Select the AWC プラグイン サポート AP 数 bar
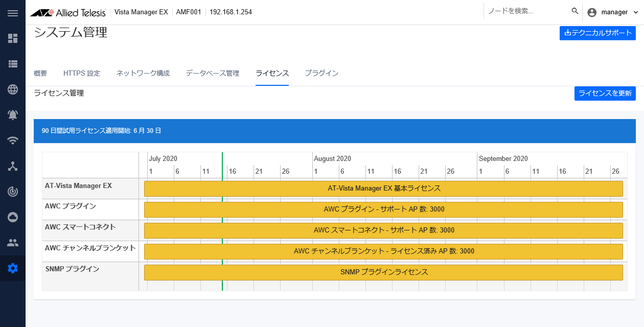The height and width of the screenshot is (327, 644). [x=383, y=209]
